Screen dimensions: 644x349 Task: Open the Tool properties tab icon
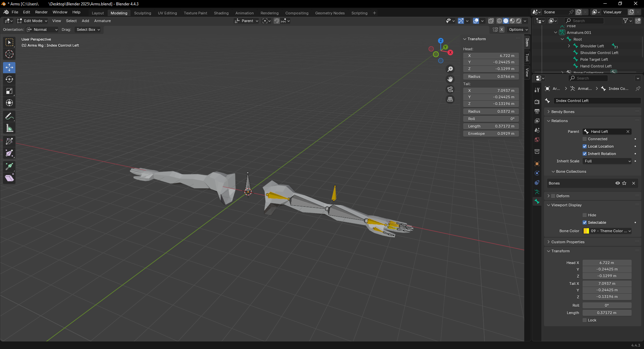[x=537, y=90]
